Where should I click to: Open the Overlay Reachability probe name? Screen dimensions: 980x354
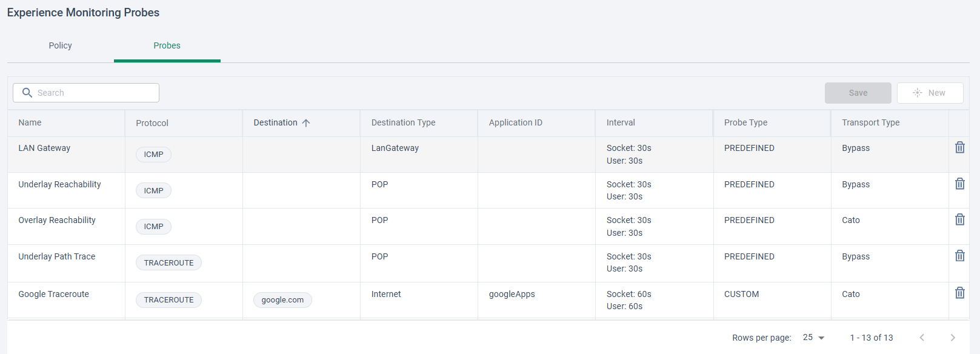(x=57, y=220)
